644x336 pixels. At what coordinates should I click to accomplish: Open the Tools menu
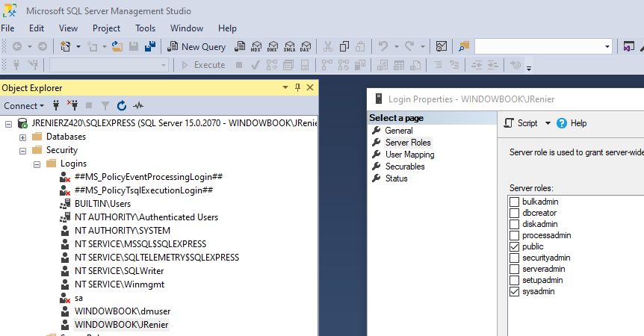click(146, 28)
